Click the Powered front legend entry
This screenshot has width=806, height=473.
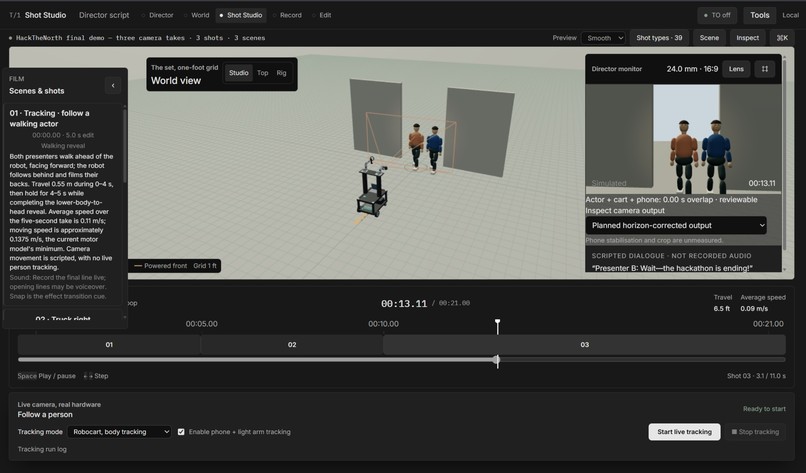[160, 266]
